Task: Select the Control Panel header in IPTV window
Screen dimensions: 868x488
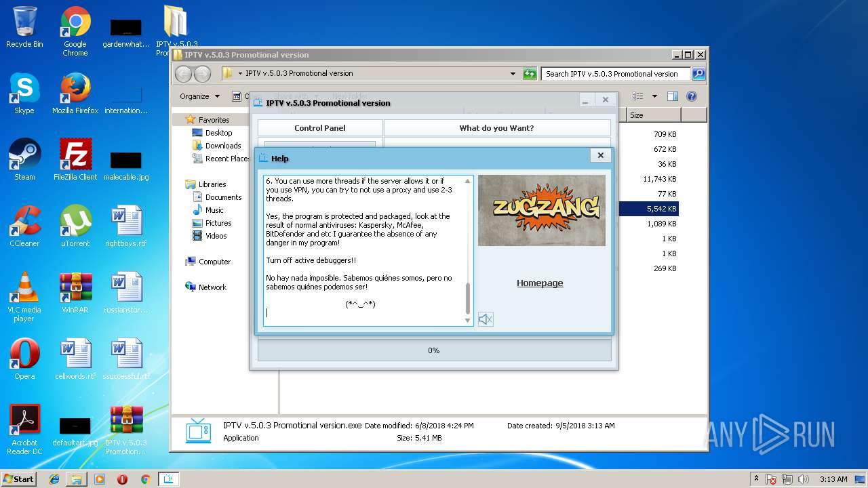Action: click(320, 128)
